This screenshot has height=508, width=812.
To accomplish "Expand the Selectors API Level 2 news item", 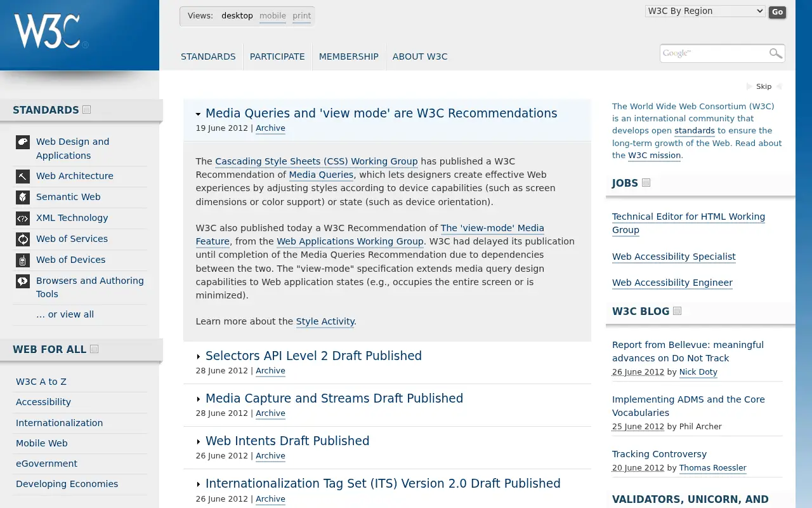I will pyautogui.click(x=199, y=357).
